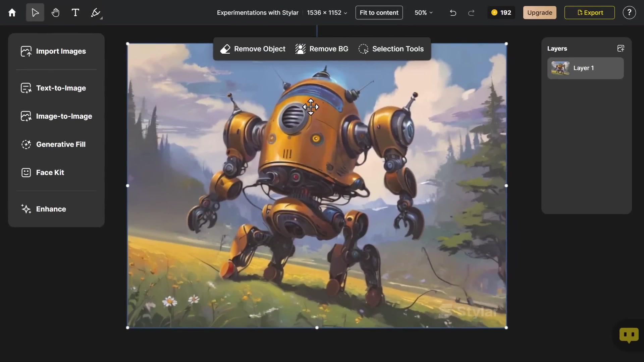The height and width of the screenshot is (362, 644).
Task: Select the Layer 1 thumbnail
Action: tap(560, 68)
